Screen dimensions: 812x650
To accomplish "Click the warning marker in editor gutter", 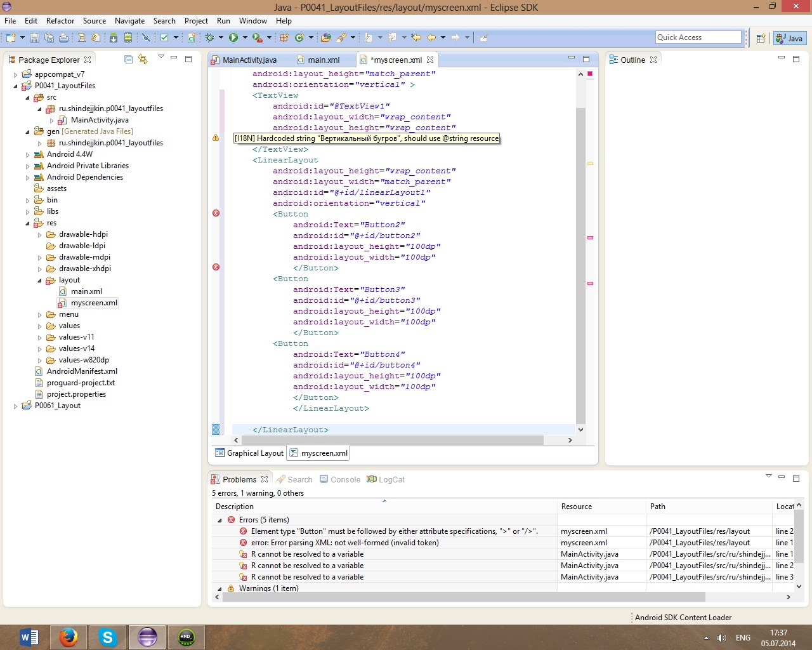I will point(216,138).
